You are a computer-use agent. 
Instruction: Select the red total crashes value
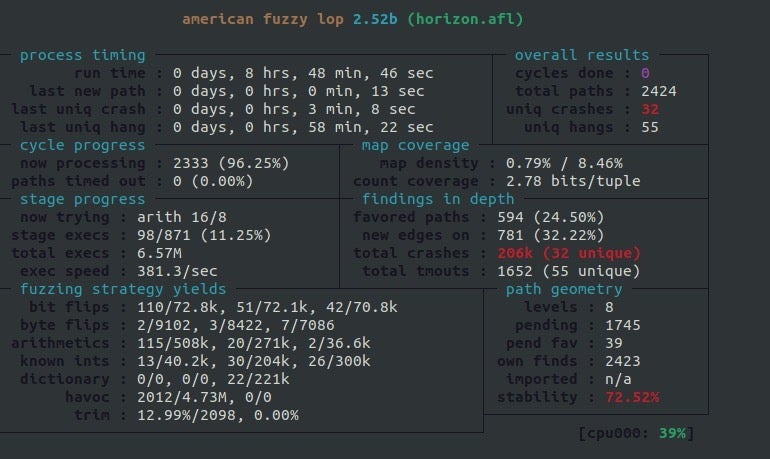[568, 253]
